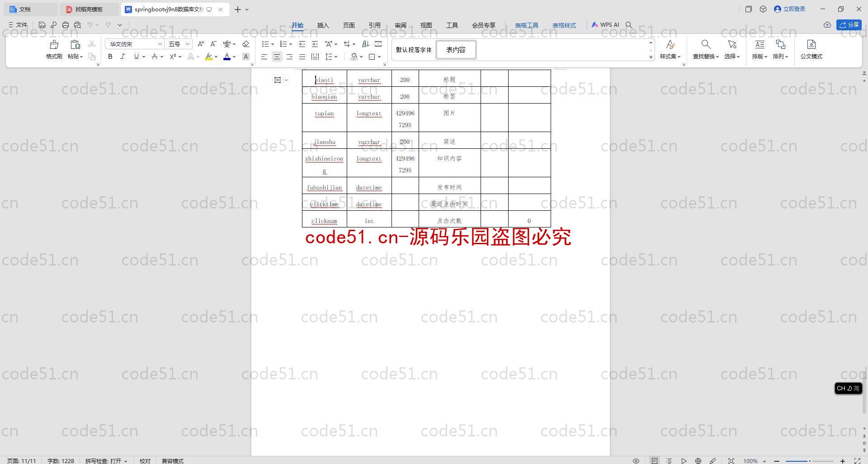The width and height of the screenshot is (868, 464).
Task: Select the 表内容 style
Action: click(x=456, y=50)
